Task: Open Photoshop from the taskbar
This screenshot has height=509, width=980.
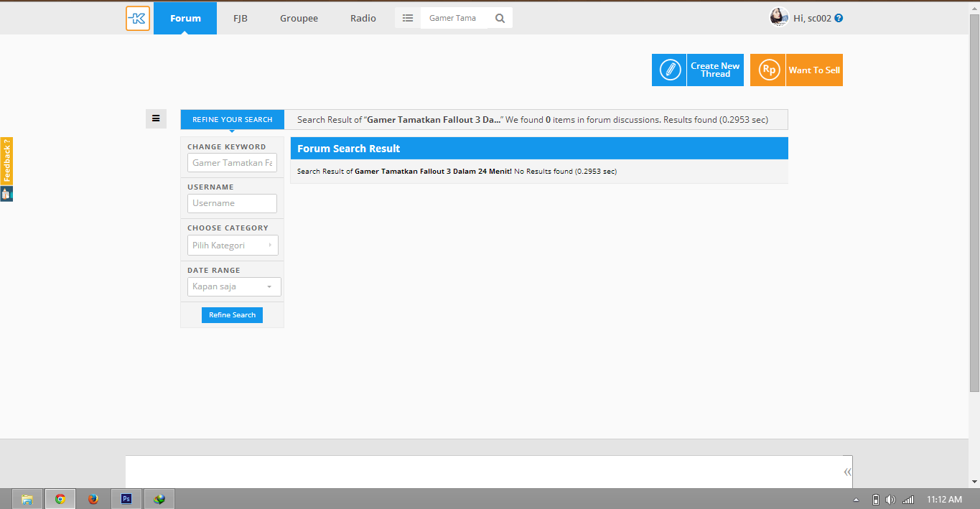Action: click(126, 499)
